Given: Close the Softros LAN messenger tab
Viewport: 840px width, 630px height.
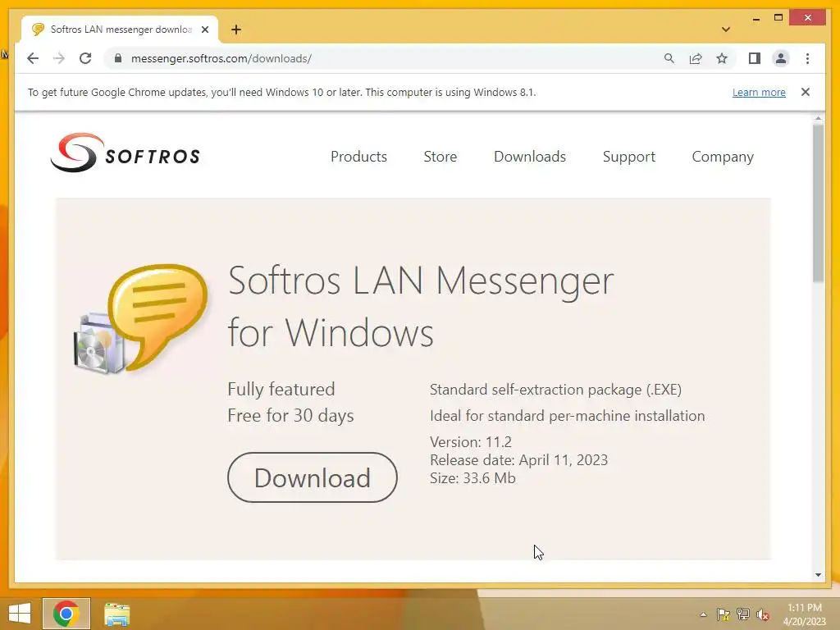Looking at the screenshot, I should tap(204, 30).
